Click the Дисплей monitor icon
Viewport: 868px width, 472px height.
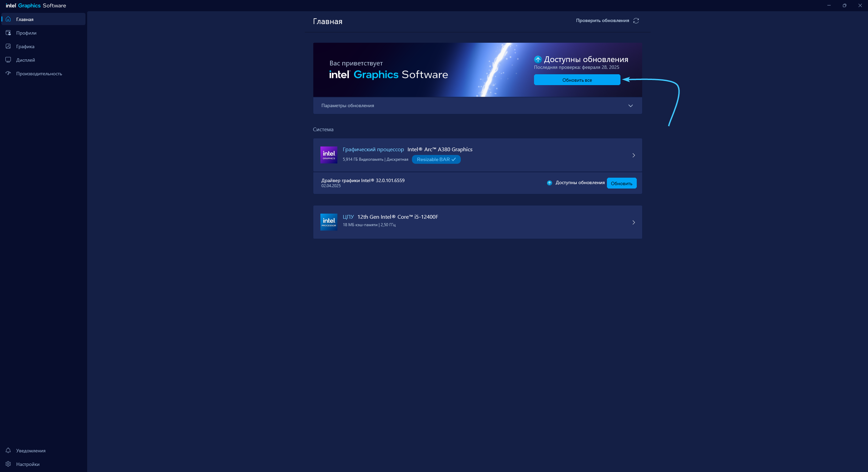pos(8,60)
